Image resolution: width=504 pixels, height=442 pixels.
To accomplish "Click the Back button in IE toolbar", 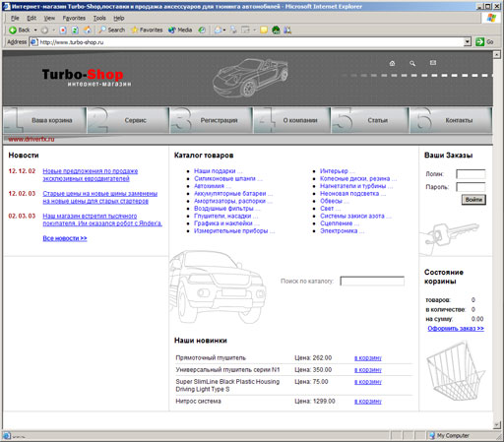I will coord(19,30).
